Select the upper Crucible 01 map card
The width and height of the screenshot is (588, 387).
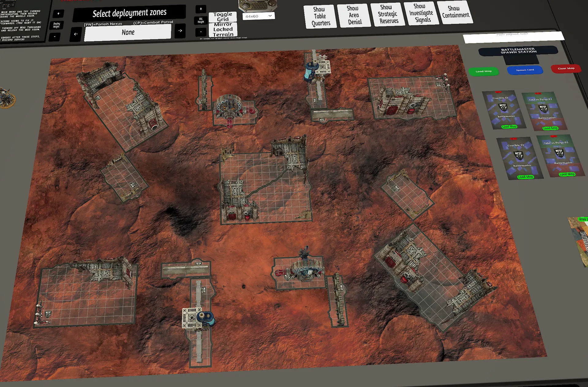(504, 110)
